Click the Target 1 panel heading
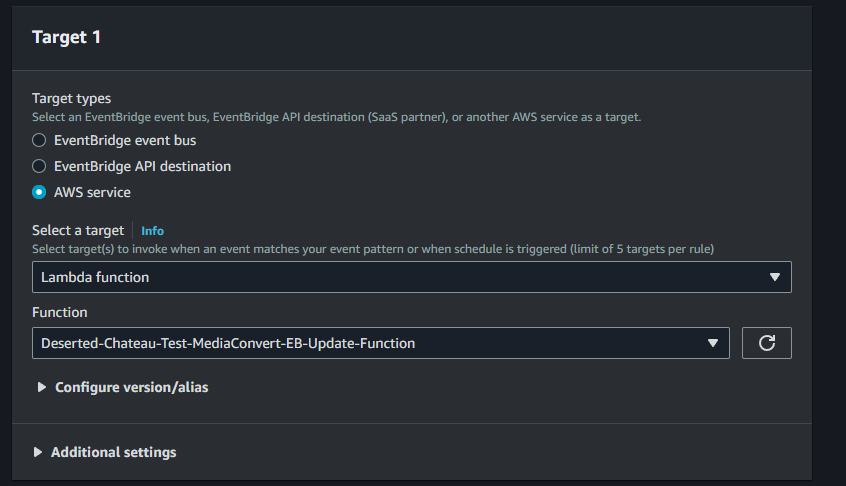The width and height of the screenshot is (846, 486). pos(66,37)
